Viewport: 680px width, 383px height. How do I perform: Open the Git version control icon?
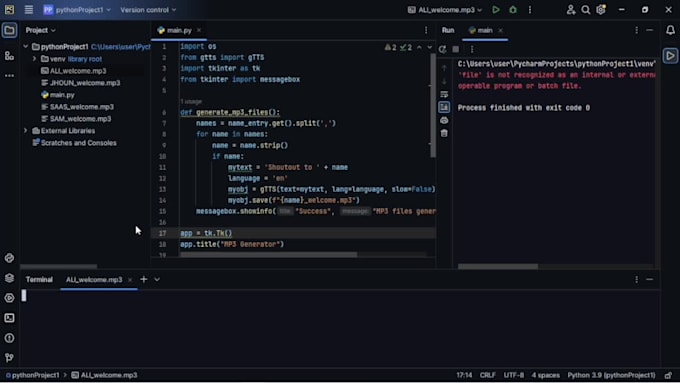[x=9, y=358]
